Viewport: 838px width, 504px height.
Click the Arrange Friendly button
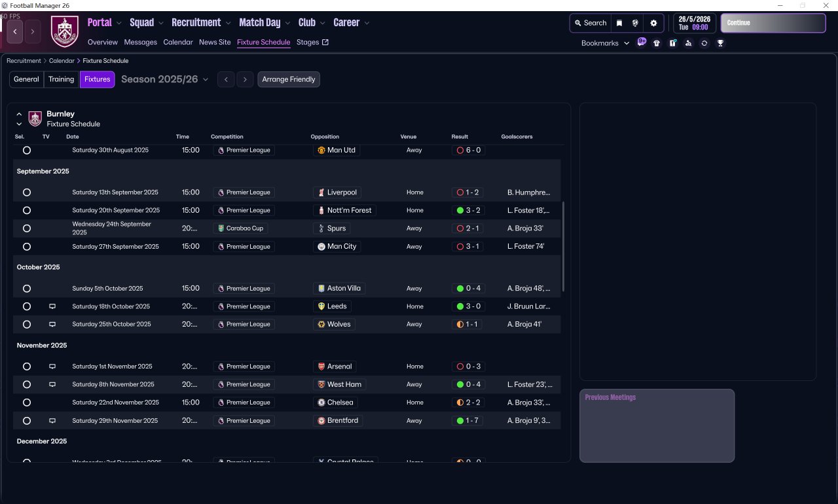[289, 79]
